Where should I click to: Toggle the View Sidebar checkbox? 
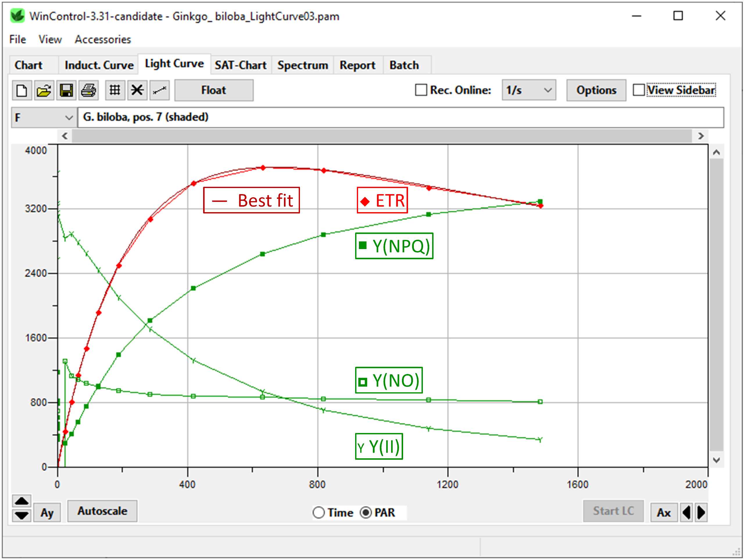click(x=639, y=90)
